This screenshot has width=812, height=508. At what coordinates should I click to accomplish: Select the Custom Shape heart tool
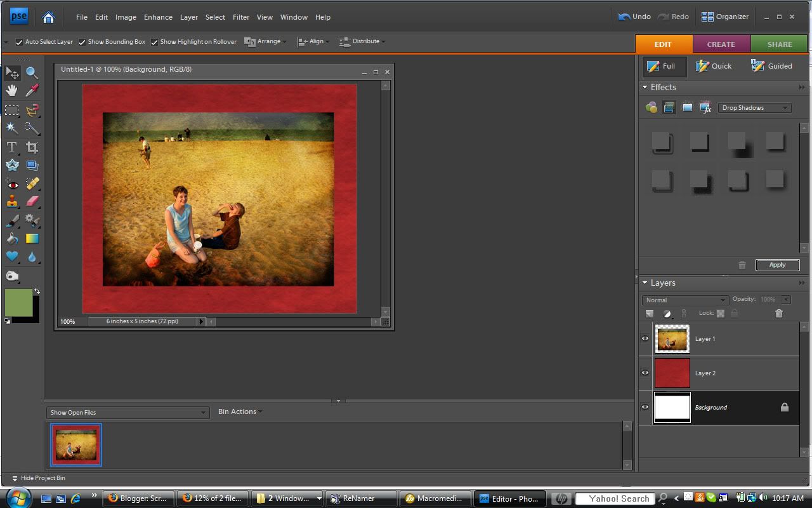[x=12, y=257]
